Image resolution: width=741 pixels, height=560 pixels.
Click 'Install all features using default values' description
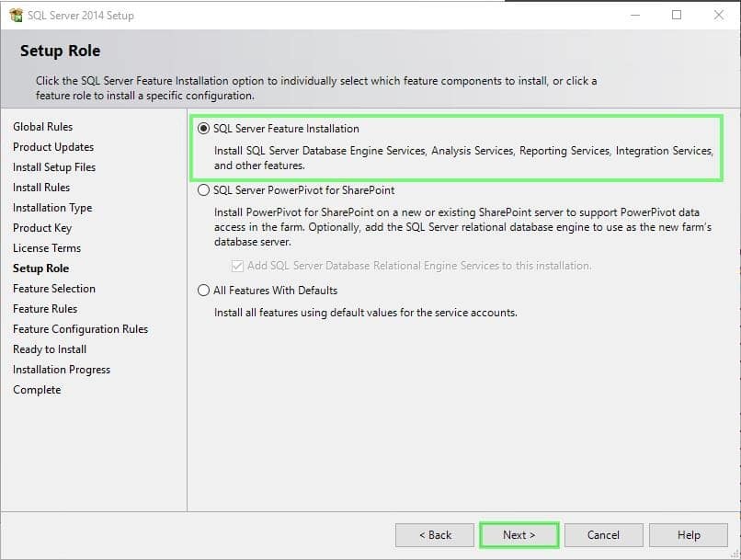coord(366,313)
